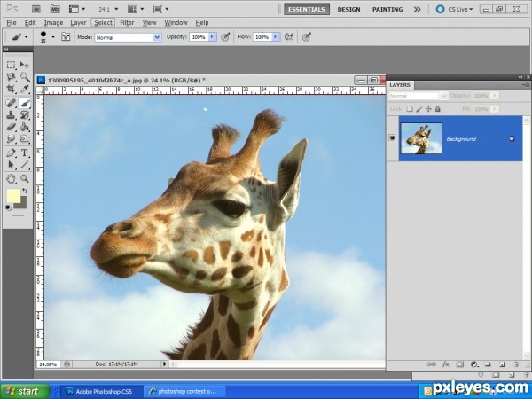Select the Eraser tool
Viewport: 532px width, 399px height.
click(x=12, y=127)
